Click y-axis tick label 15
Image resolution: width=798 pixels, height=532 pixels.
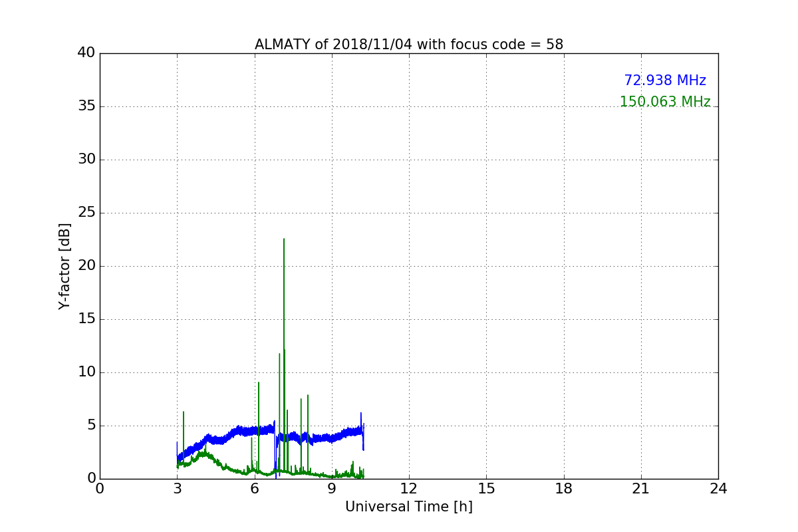86,319
